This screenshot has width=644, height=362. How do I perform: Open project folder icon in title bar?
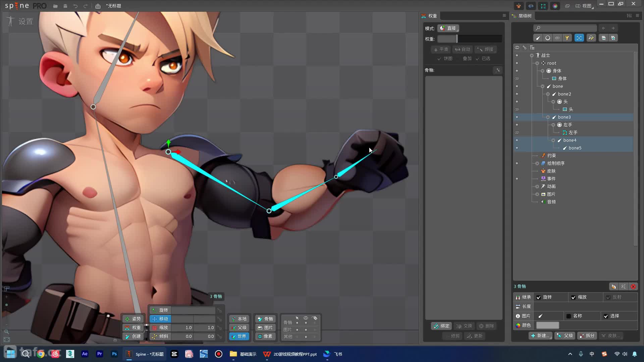pyautogui.click(x=55, y=6)
